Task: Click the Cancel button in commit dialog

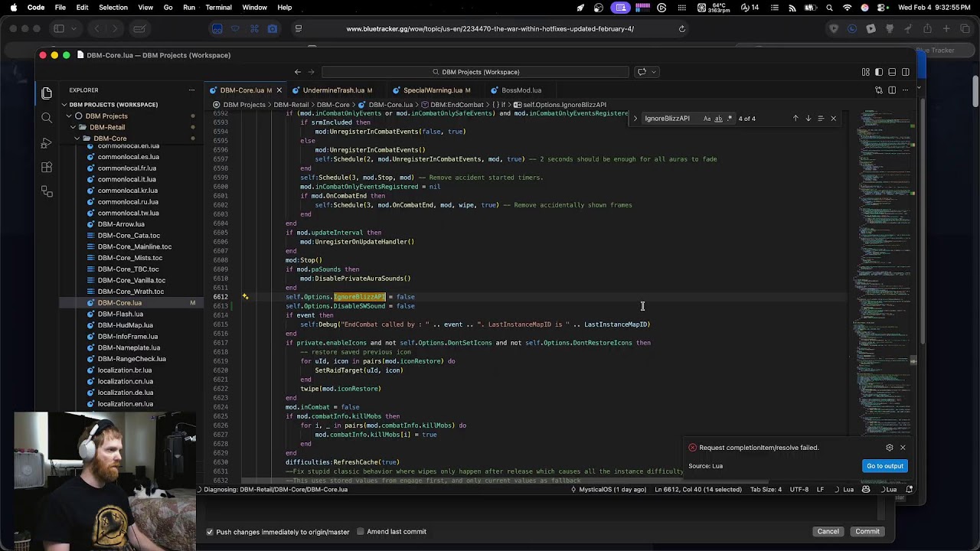Action: pos(828,532)
